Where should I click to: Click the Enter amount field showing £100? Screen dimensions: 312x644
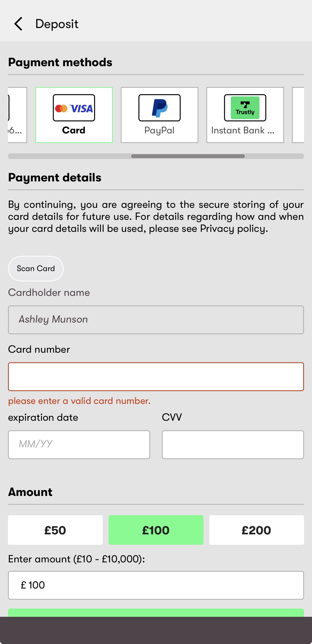156,585
